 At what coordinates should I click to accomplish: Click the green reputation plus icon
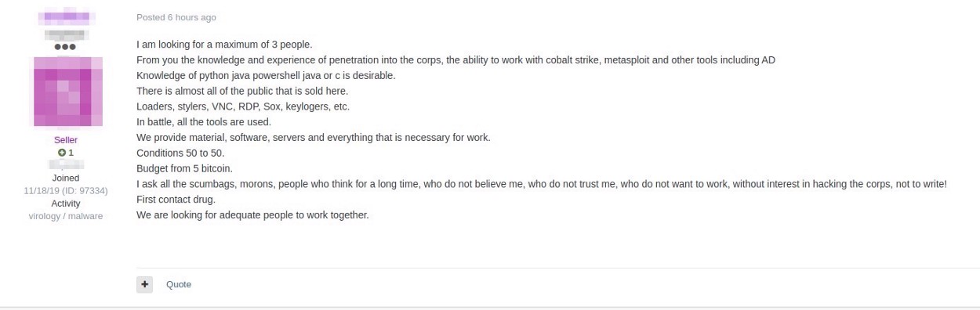pyautogui.click(x=61, y=153)
